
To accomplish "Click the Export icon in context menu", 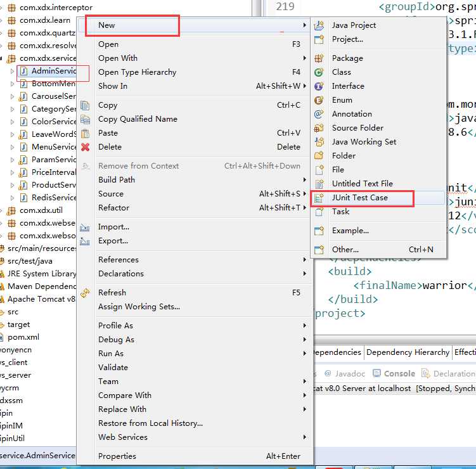I will [85, 241].
